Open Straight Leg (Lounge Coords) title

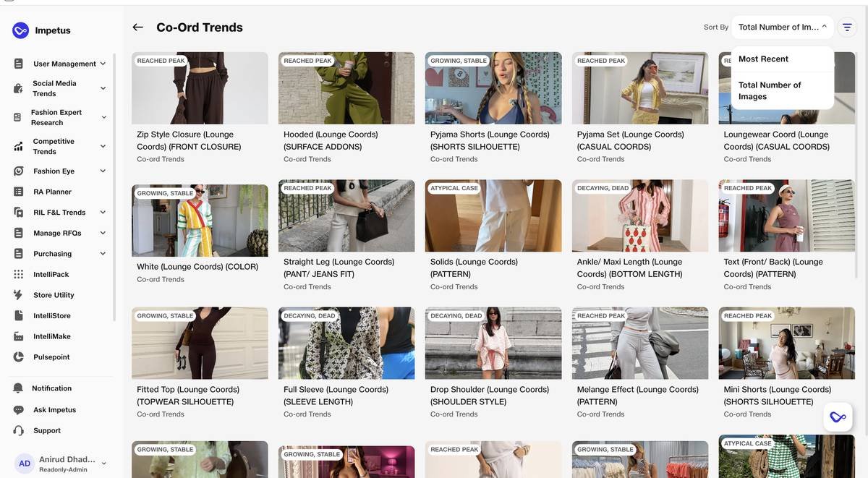[x=339, y=268]
